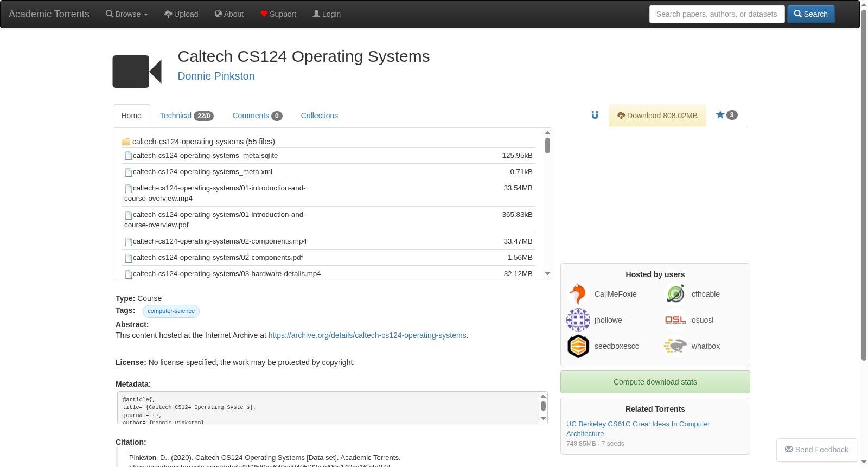Click file icon for 03-hardware-details.mp4

coord(129,274)
